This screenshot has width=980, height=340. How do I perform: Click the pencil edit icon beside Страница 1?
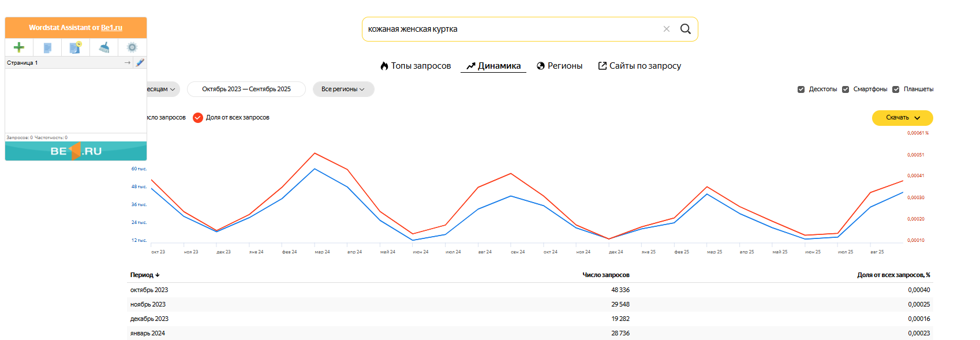click(140, 62)
